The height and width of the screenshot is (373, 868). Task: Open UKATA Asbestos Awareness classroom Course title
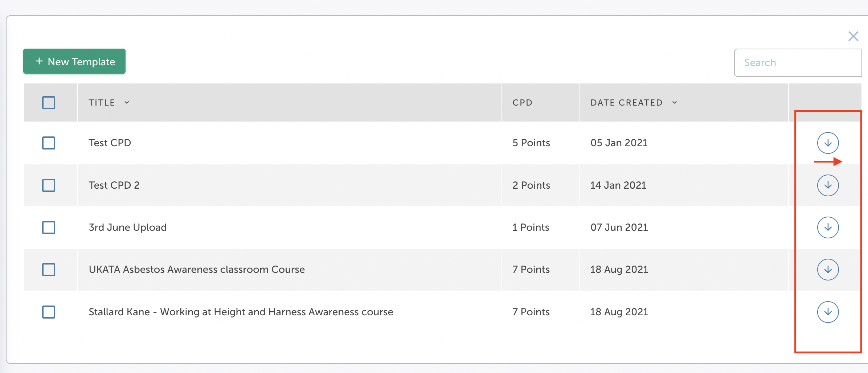[197, 270]
